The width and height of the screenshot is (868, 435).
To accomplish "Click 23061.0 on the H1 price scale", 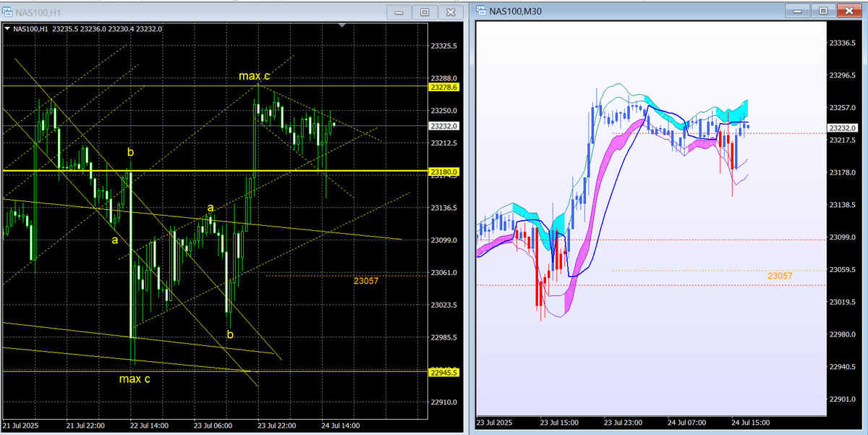I will 444,273.
